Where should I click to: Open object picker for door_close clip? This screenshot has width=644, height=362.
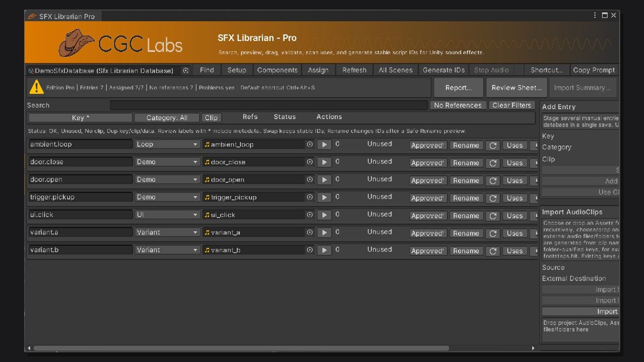[310, 162]
